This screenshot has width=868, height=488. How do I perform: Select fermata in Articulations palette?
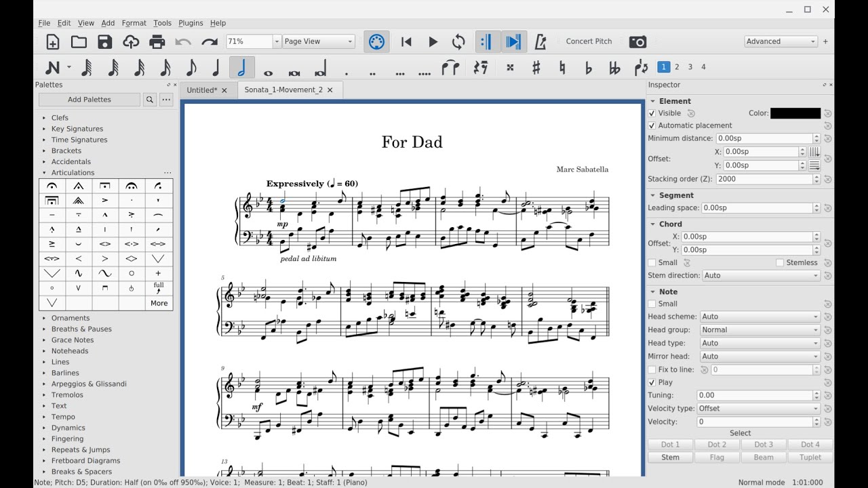tap(52, 186)
